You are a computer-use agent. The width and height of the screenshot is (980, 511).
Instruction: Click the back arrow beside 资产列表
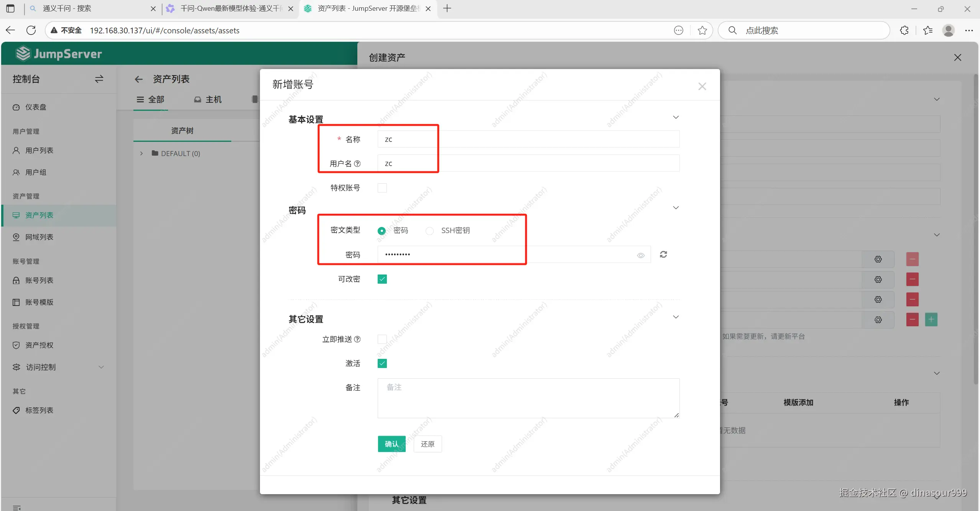tap(139, 79)
